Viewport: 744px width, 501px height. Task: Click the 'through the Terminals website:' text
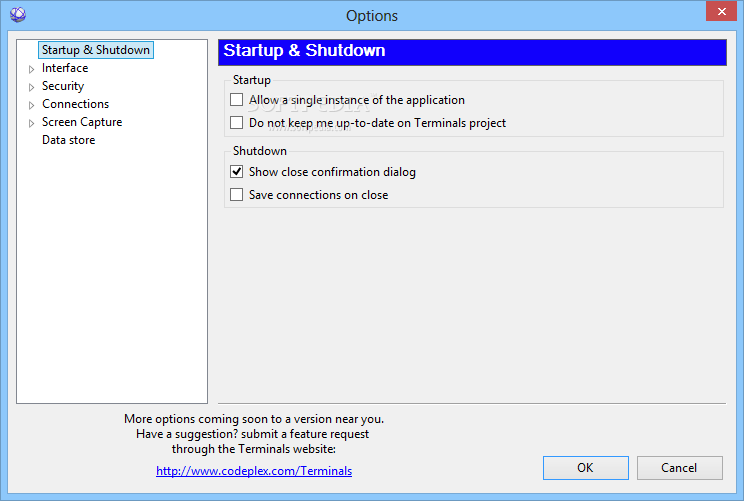pyautogui.click(x=254, y=449)
